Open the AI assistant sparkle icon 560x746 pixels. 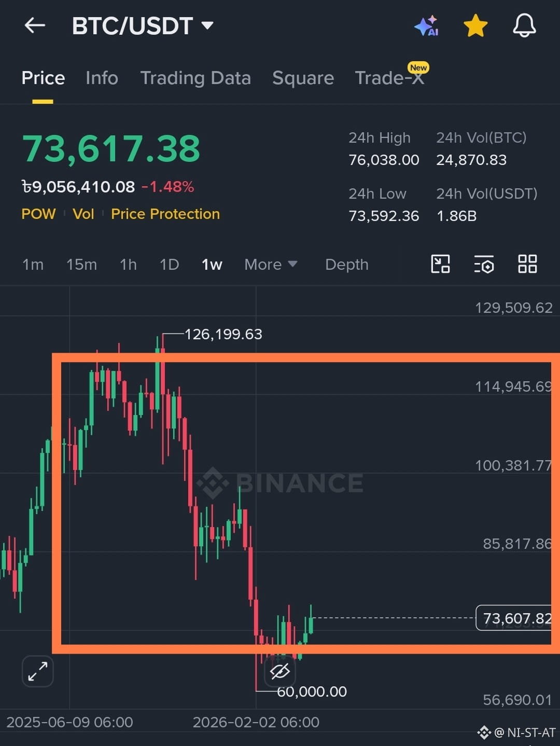[x=427, y=25]
